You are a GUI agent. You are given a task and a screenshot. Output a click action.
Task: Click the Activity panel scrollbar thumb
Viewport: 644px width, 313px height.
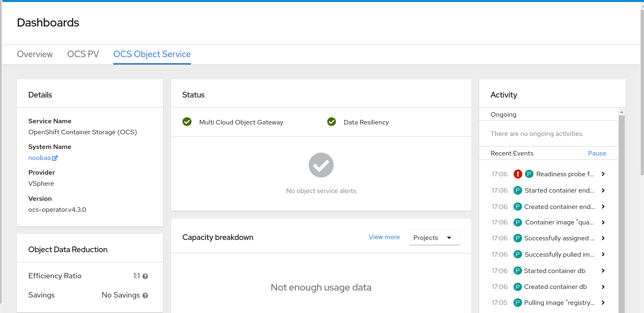622,214
